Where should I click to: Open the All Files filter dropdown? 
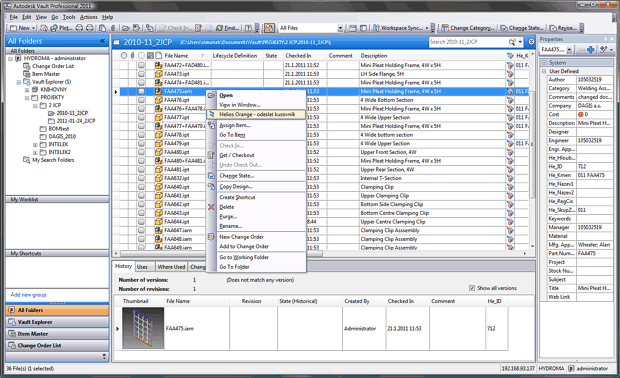tap(340, 28)
